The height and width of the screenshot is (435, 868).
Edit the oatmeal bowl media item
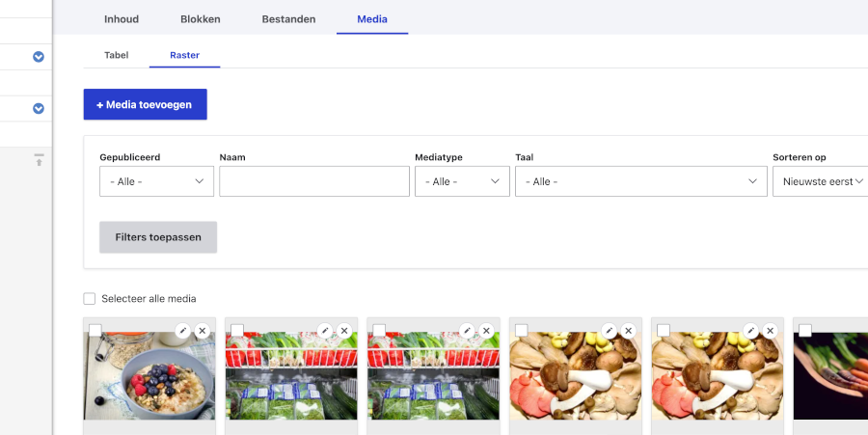pos(182,331)
